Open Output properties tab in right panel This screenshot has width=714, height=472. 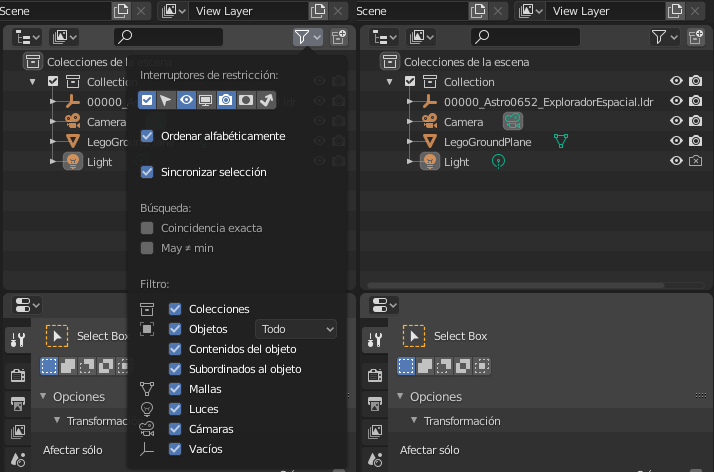pyautogui.click(x=375, y=404)
